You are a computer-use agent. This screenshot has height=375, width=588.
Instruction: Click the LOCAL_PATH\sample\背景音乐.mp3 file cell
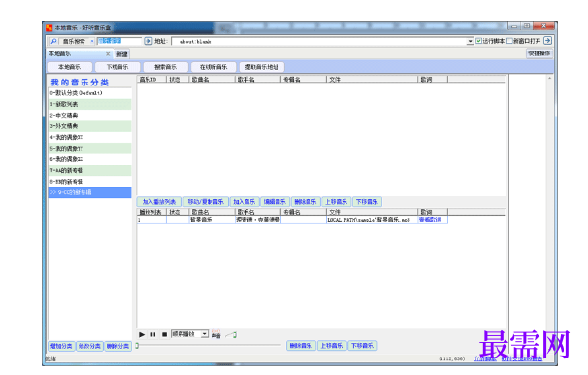click(x=372, y=220)
